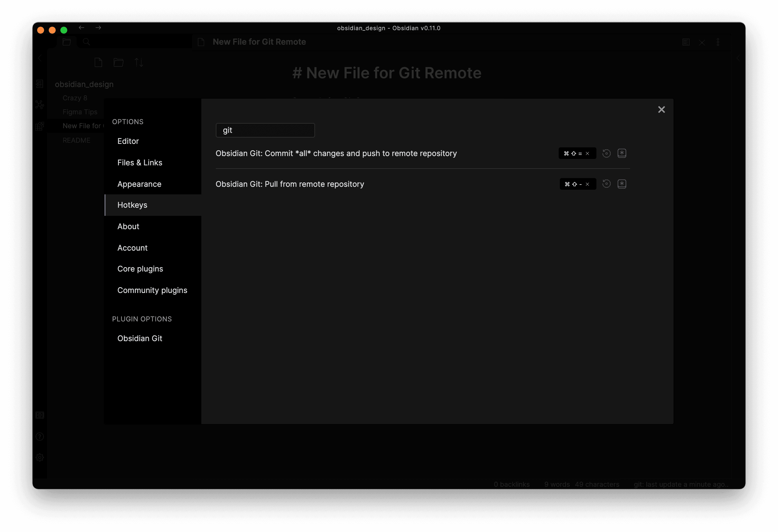Image resolution: width=778 pixels, height=532 pixels.
Task: Remove the Commit all changes hotkey binding
Action: (x=587, y=154)
